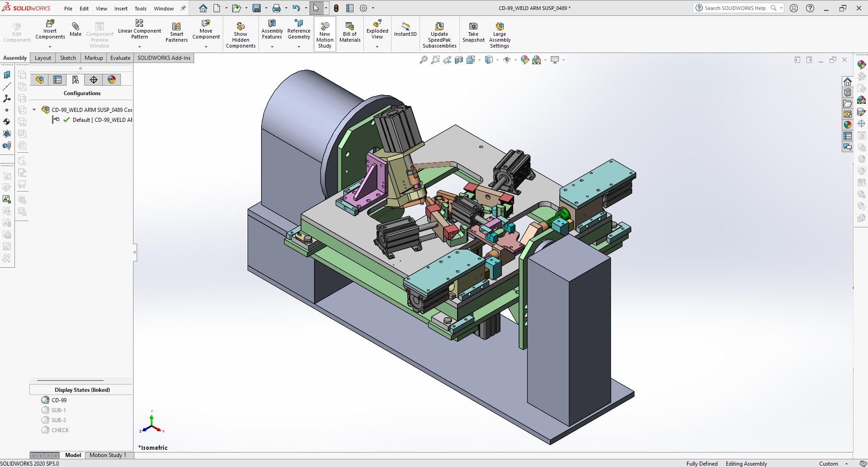Click Show Hidden Components
The width and height of the screenshot is (868, 467).
click(241, 34)
